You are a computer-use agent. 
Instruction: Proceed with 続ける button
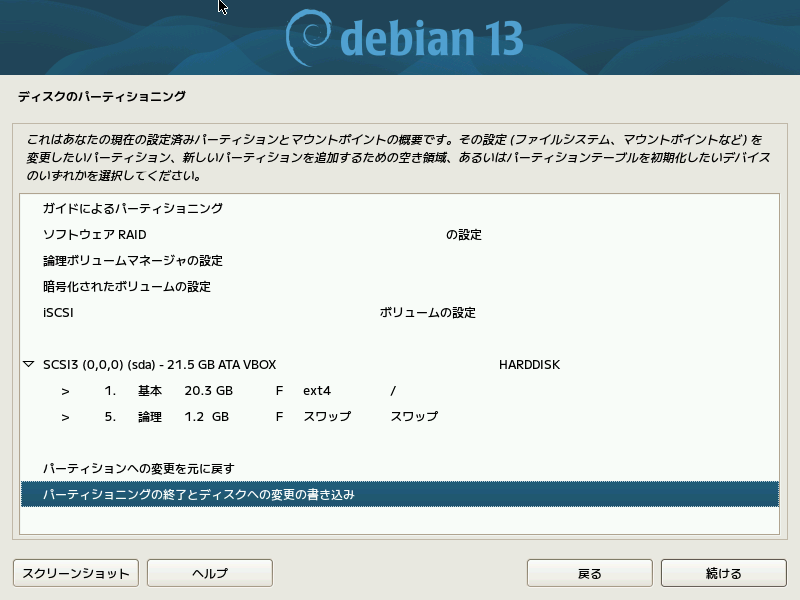coord(723,573)
